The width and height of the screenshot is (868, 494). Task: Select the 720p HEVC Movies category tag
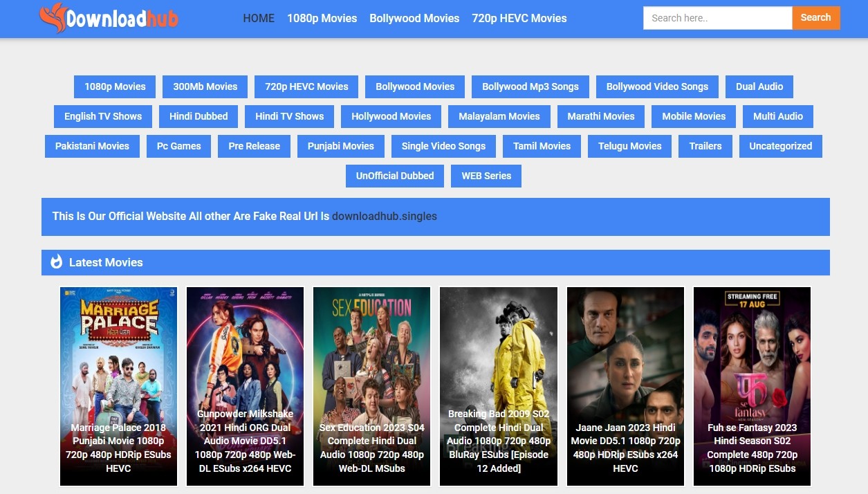click(x=306, y=86)
